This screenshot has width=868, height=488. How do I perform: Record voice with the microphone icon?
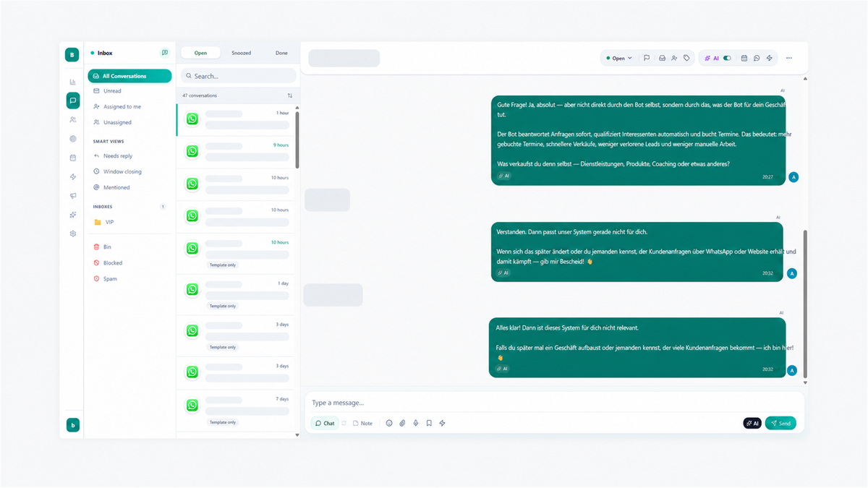click(416, 423)
